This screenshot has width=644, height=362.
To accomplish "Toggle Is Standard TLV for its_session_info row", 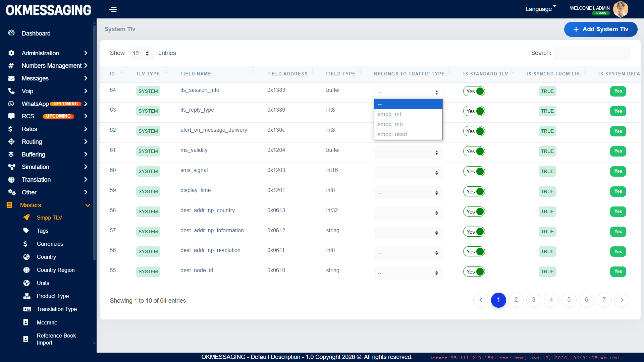I will point(474,91).
